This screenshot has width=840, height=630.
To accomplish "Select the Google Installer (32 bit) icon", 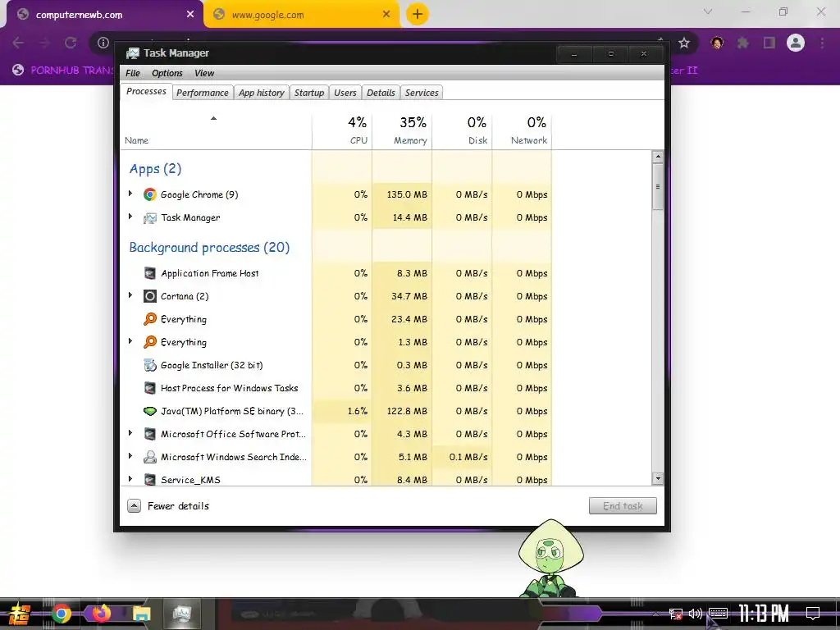I will [150, 365].
